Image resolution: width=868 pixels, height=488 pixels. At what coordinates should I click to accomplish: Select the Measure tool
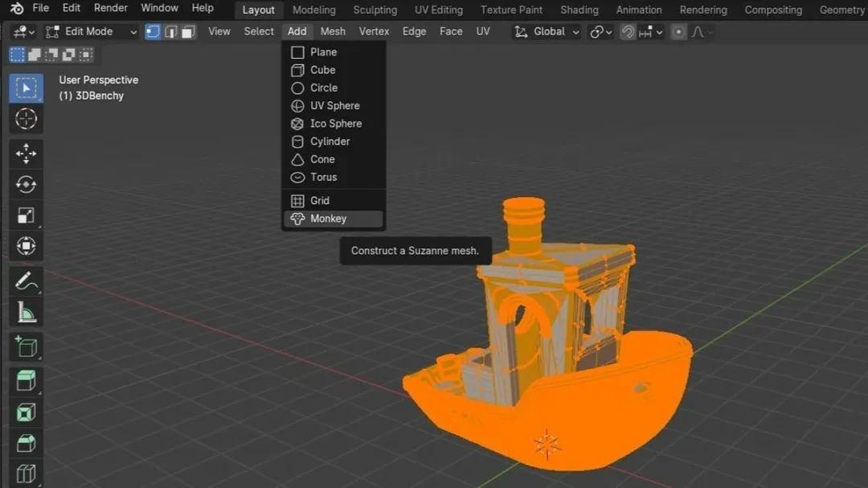26,311
